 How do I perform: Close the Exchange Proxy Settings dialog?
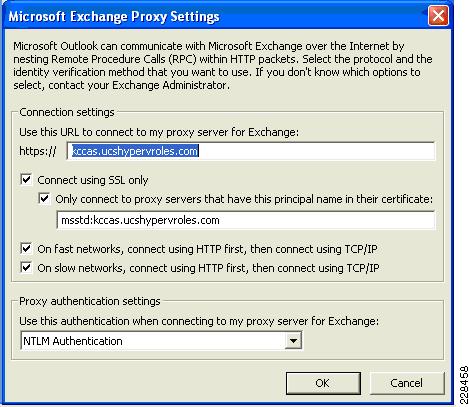[x=438, y=16]
